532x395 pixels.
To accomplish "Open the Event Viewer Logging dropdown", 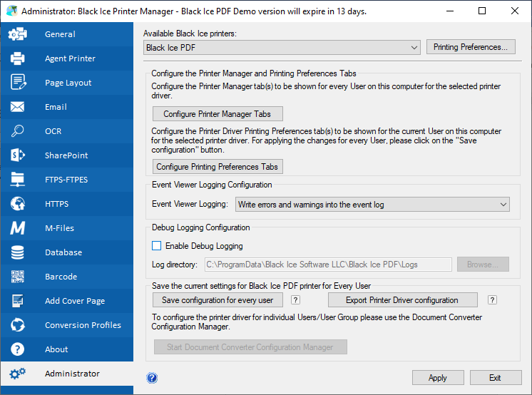I will click(372, 205).
